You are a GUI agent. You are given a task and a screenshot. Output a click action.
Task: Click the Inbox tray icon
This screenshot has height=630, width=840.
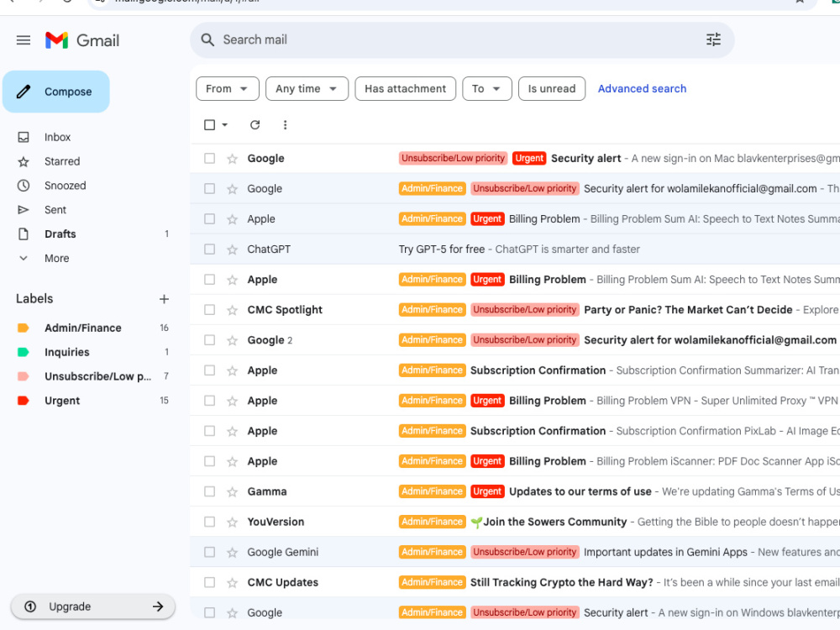point(23,137)
